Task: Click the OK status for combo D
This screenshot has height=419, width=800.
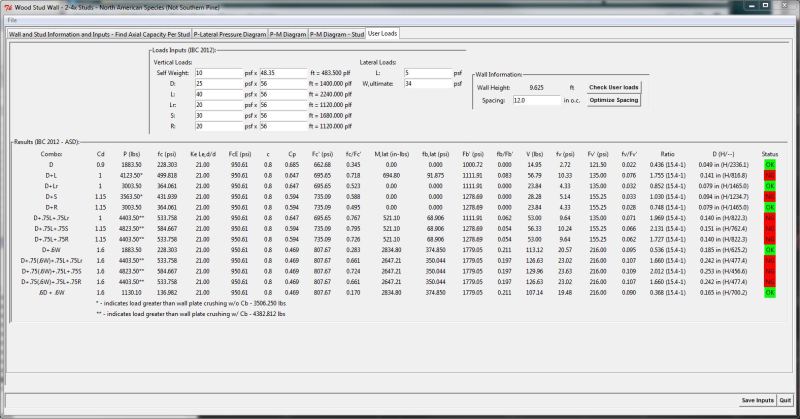Action: [769, 165]
